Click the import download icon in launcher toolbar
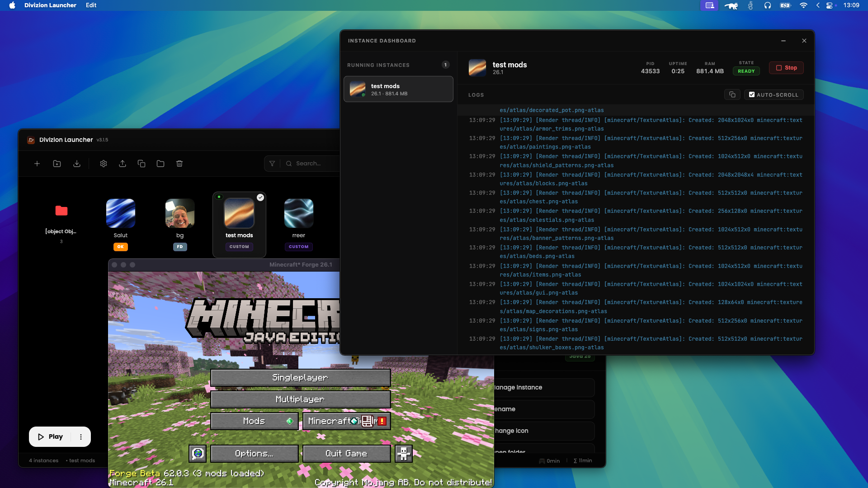This screenshot has height=488, width=868. [x=77, y=164]
